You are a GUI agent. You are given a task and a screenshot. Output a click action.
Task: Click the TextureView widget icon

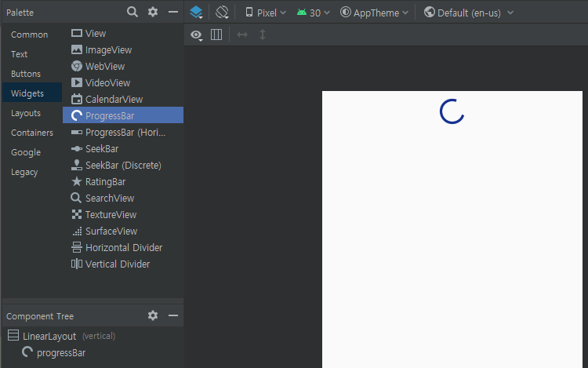coord(77,214)
